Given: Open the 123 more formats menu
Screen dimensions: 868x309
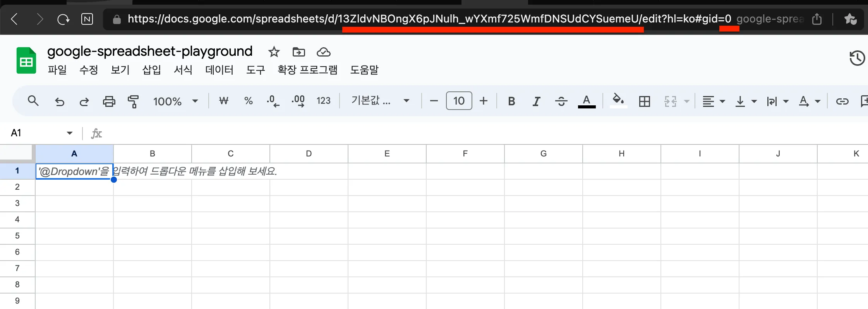Looking at the screenshot, I should coord(323,101).
